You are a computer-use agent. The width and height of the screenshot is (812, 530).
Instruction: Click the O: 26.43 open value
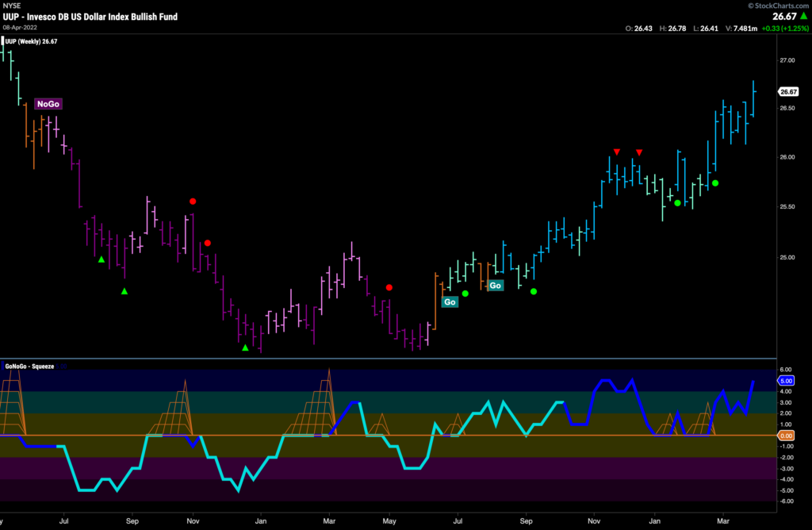(638, 29)
